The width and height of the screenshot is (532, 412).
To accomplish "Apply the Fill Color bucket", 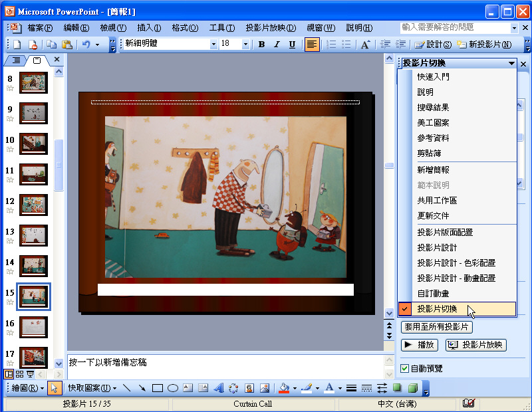I will point(284,388).
